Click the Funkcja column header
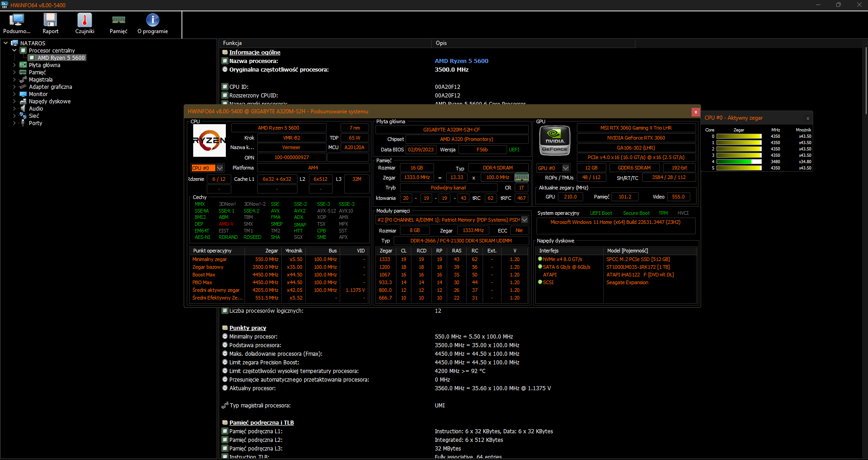The image size is (868, 460). (325, 43)
